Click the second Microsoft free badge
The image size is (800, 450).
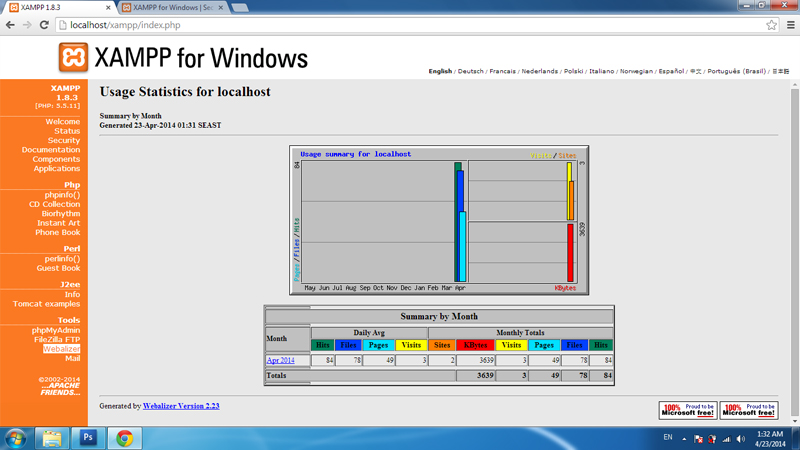(x=748, y=410)
